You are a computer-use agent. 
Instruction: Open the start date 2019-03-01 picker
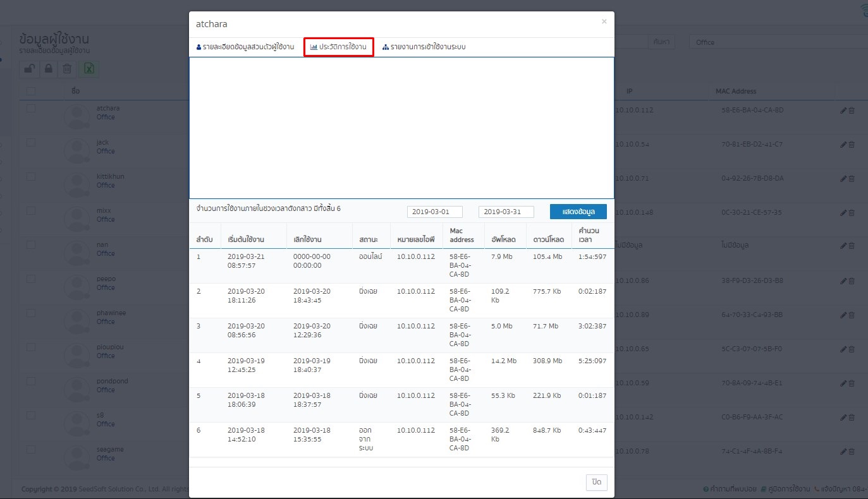pos(435,212)
